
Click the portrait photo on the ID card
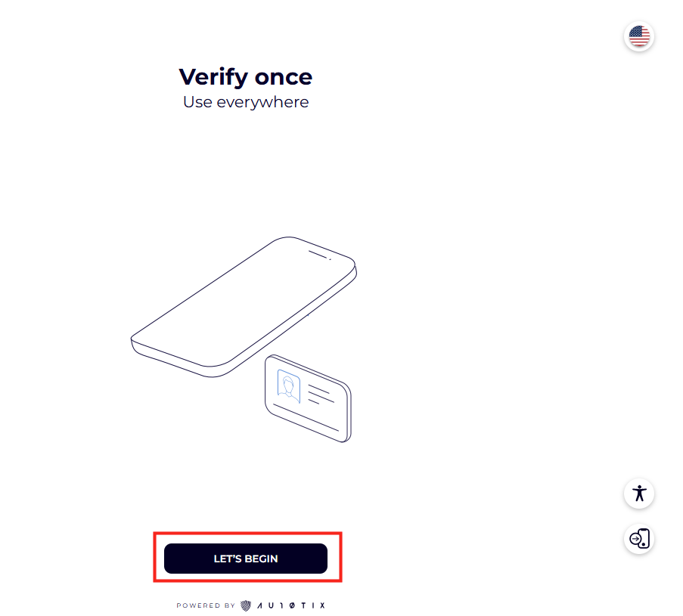tap(288, 386)
